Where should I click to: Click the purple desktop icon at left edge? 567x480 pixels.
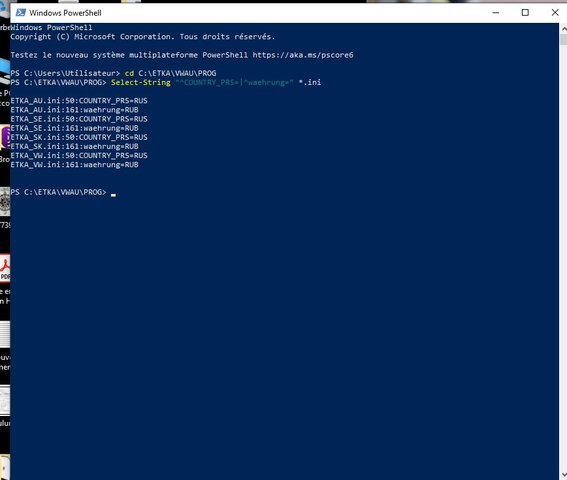click(5, 137)
